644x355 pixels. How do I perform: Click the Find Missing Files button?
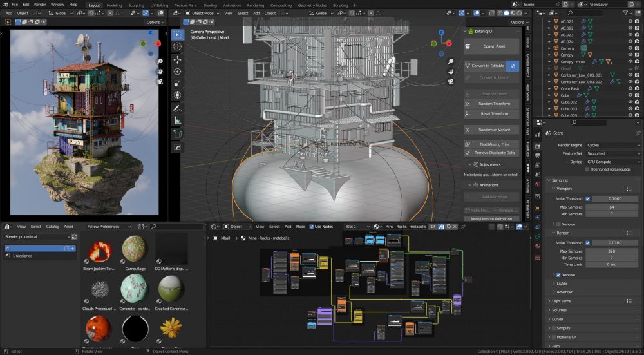coord(491,144)
